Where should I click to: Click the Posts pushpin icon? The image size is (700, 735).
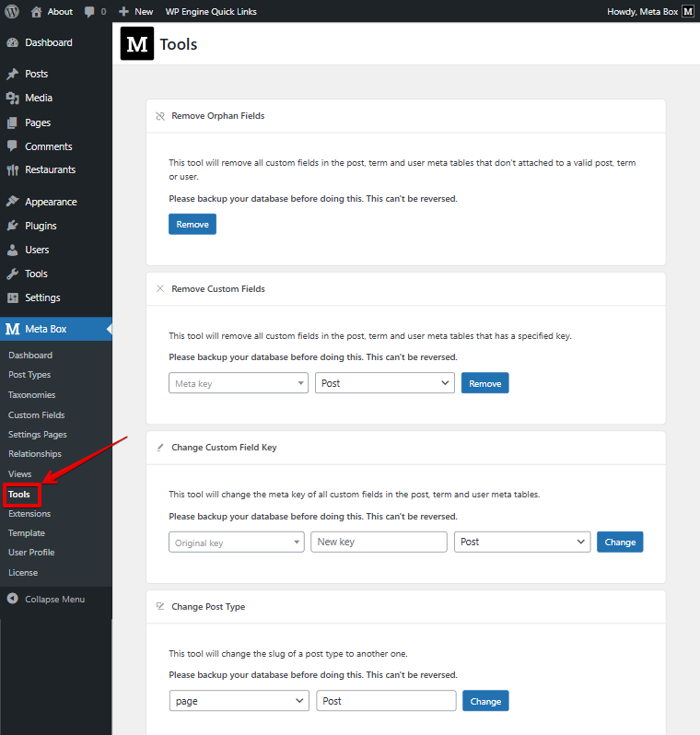pos(13,74)
